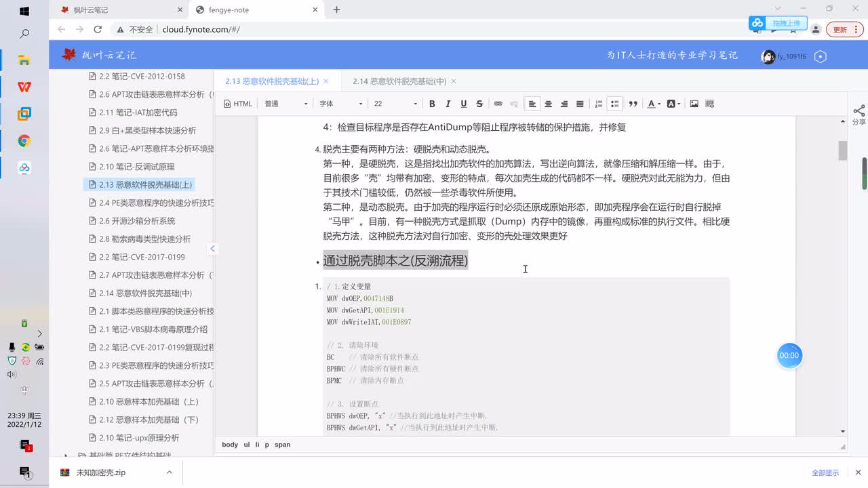Screen dimensions: 868x488
Task: Open Windows Start menu
Action: pyautogui.click(x=24, y=12)
